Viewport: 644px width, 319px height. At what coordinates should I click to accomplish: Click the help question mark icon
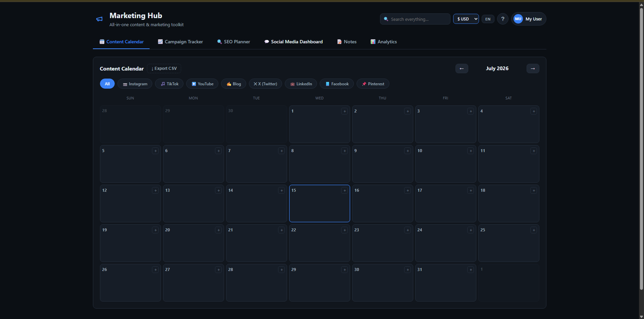click(x=502, y=19)
